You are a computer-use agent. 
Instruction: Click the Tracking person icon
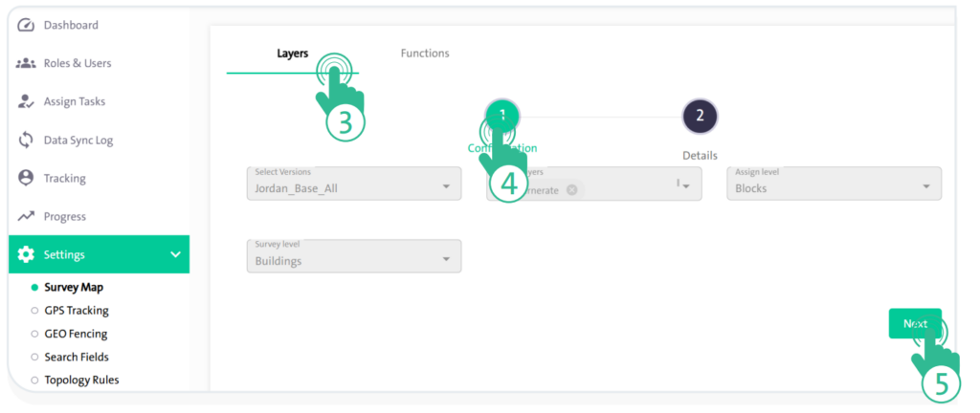(27, 179)
